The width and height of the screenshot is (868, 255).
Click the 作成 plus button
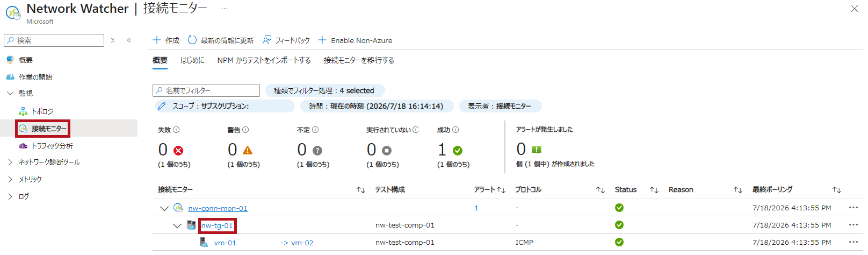click(x=166, y=40)
